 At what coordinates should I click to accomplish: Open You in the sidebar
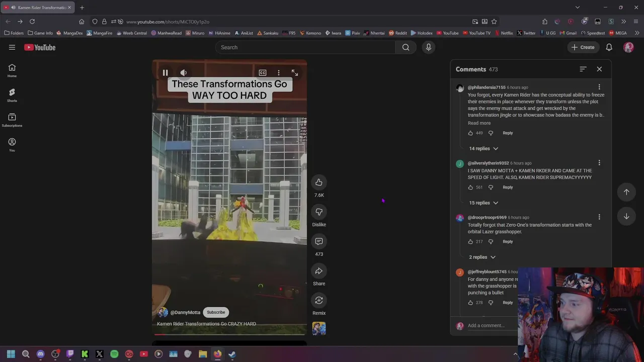(12, 145)
